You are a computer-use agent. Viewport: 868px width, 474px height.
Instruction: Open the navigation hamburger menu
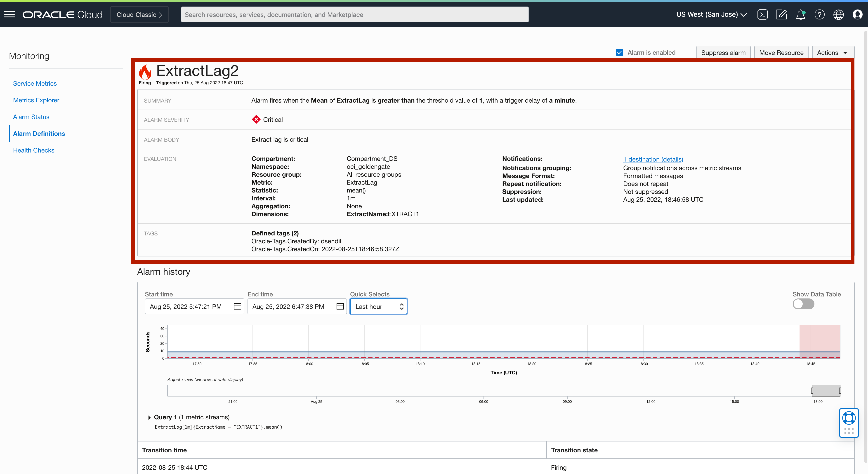[9, 14]
